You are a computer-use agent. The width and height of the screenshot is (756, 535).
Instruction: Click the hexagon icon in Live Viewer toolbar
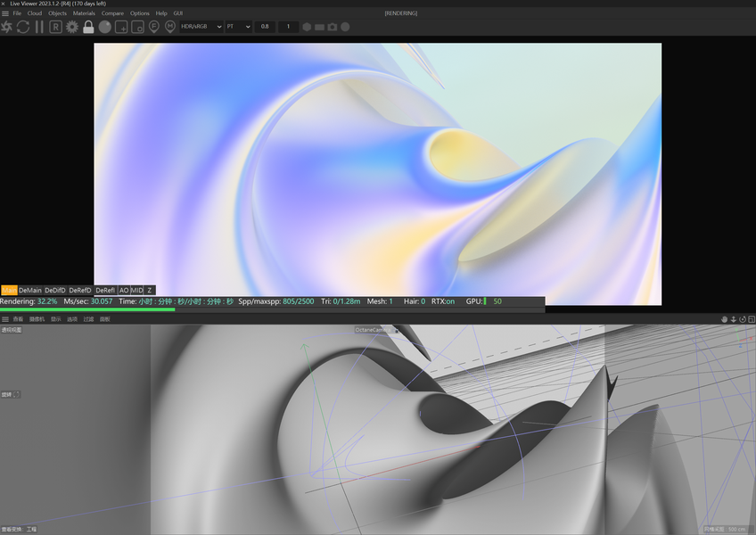tap(307, 27)
